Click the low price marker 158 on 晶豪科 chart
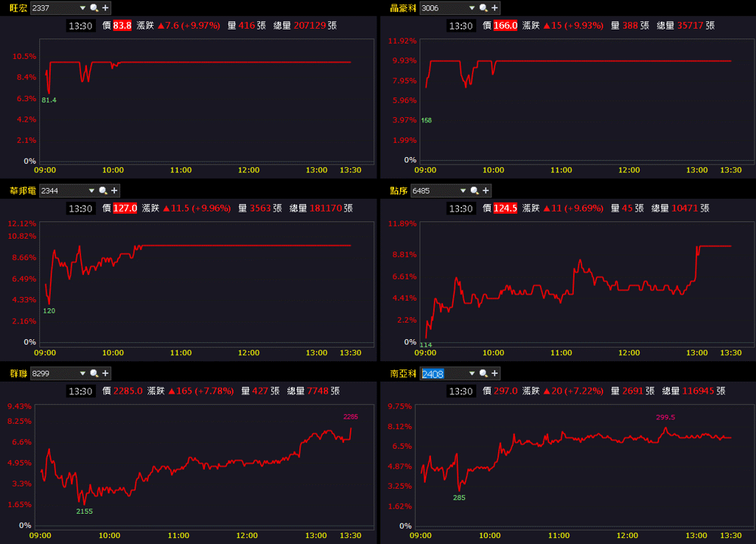The height and width of the screenshot is (544, 756). (426, 120)
